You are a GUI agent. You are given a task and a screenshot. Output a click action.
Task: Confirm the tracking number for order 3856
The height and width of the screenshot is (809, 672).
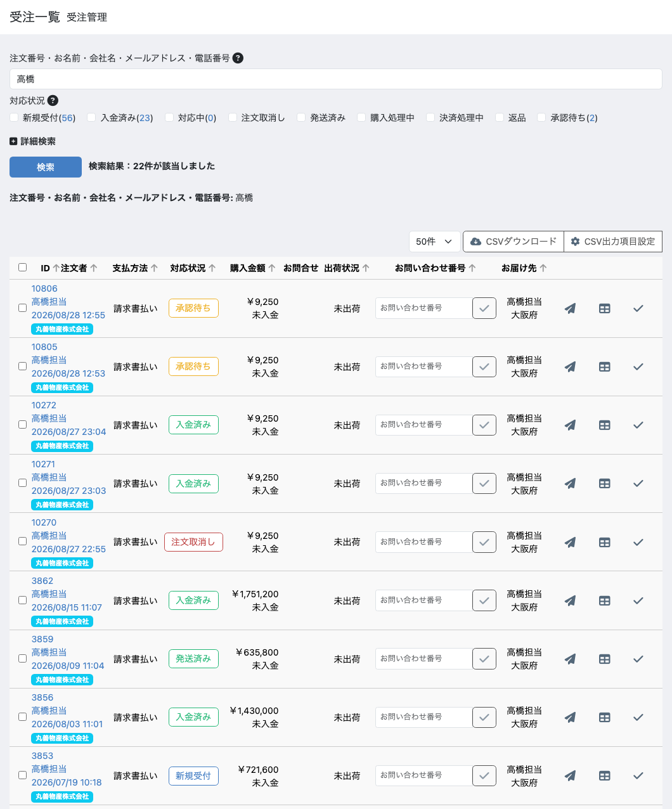(x=484, y=717)
